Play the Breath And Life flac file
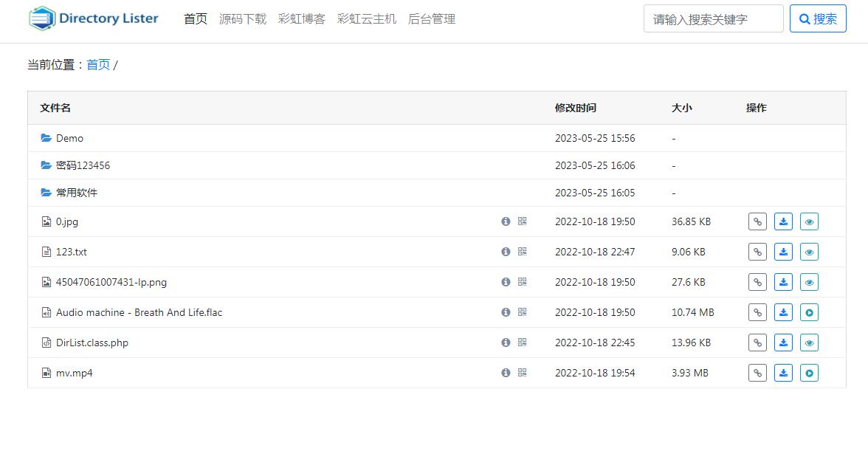Image resolution: width=868 pixels, height=468 pixels. tap(809, 312)
